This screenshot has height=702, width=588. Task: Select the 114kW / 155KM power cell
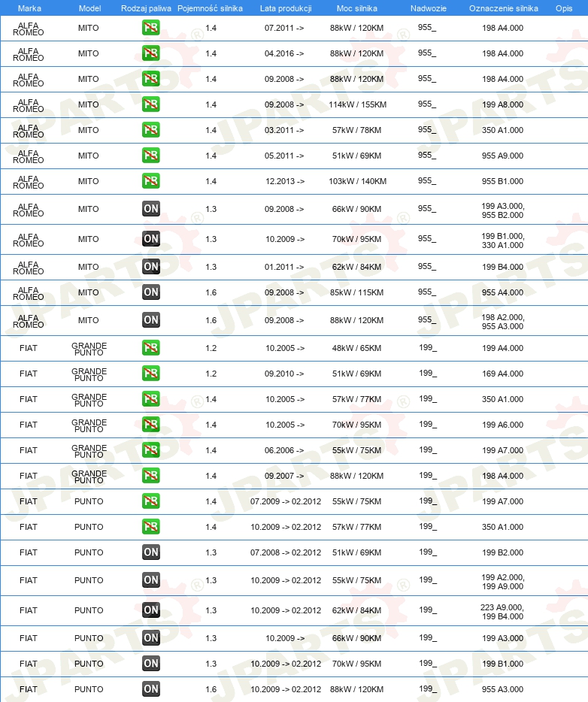(x=357, y=104)
